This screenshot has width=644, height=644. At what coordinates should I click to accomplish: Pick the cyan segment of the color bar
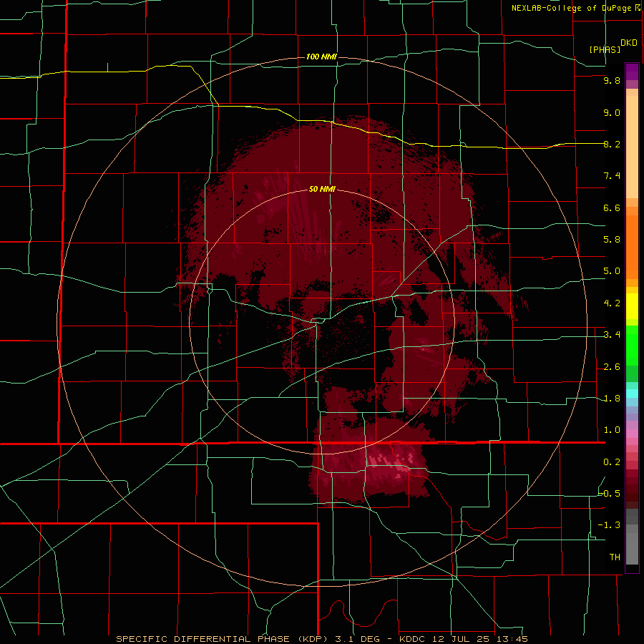[x=632, y=394]
